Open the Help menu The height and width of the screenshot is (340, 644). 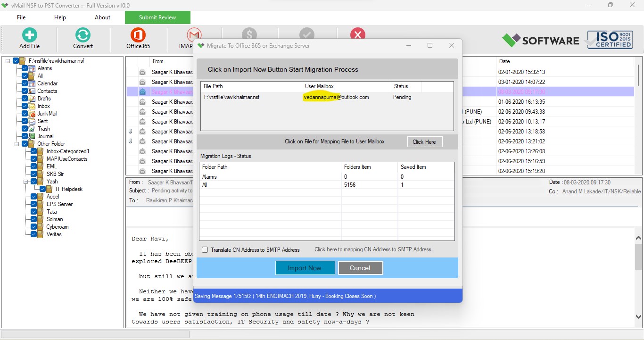(60, 17)
